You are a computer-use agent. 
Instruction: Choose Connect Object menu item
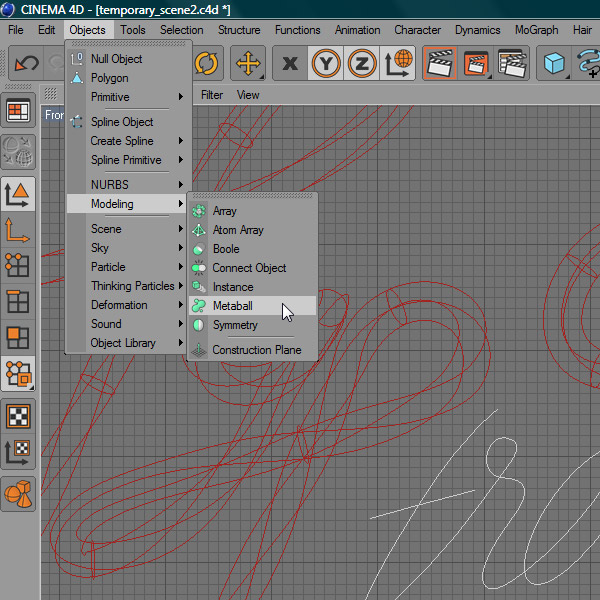tap(253, 268)
